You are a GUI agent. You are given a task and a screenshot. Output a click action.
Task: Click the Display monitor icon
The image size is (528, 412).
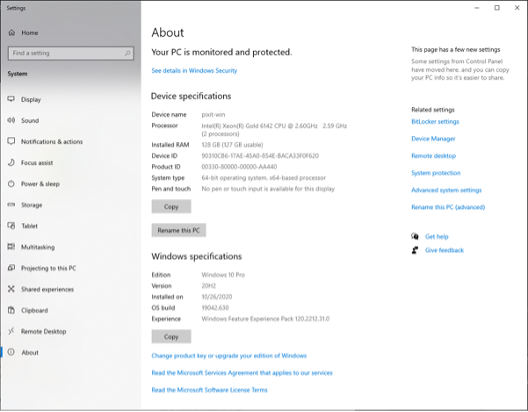[x=11, y=99]
